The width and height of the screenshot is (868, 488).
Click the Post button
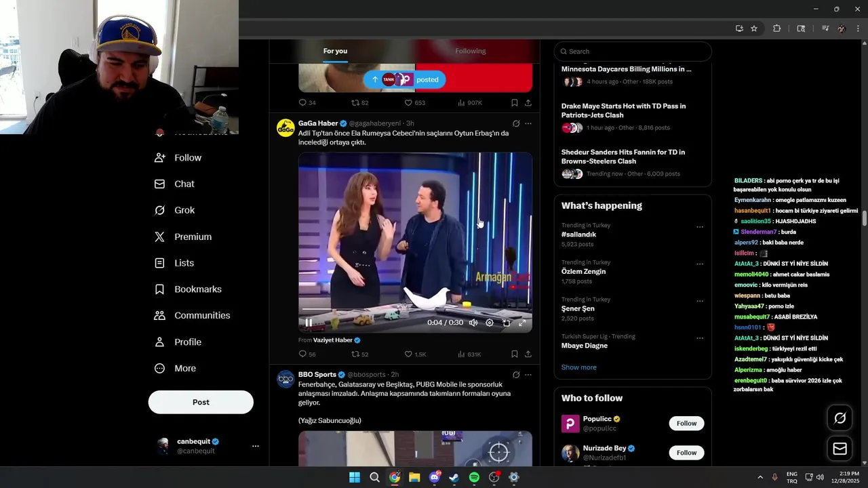201,402
